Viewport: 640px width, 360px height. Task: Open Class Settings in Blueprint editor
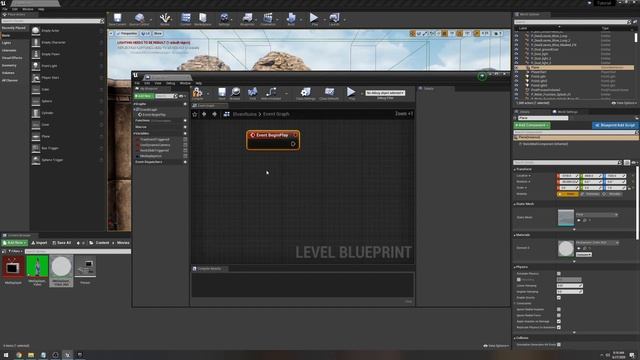(305, 93)
